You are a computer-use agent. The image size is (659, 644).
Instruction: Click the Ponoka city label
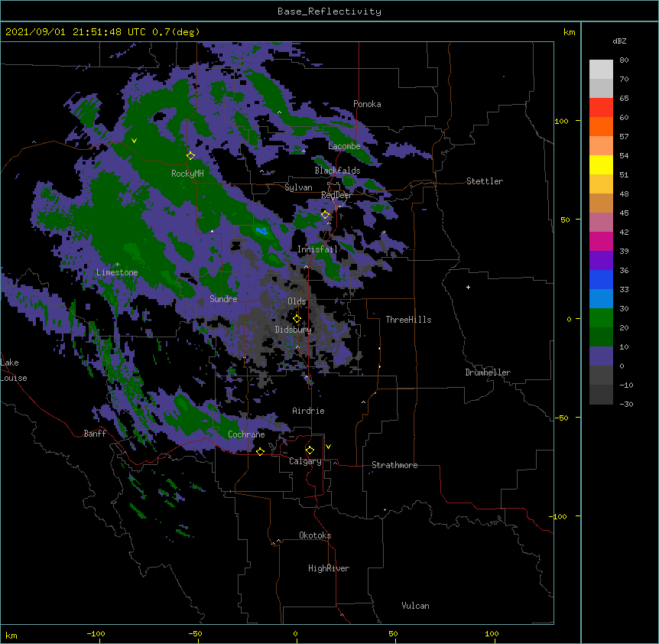pos(367,104)
